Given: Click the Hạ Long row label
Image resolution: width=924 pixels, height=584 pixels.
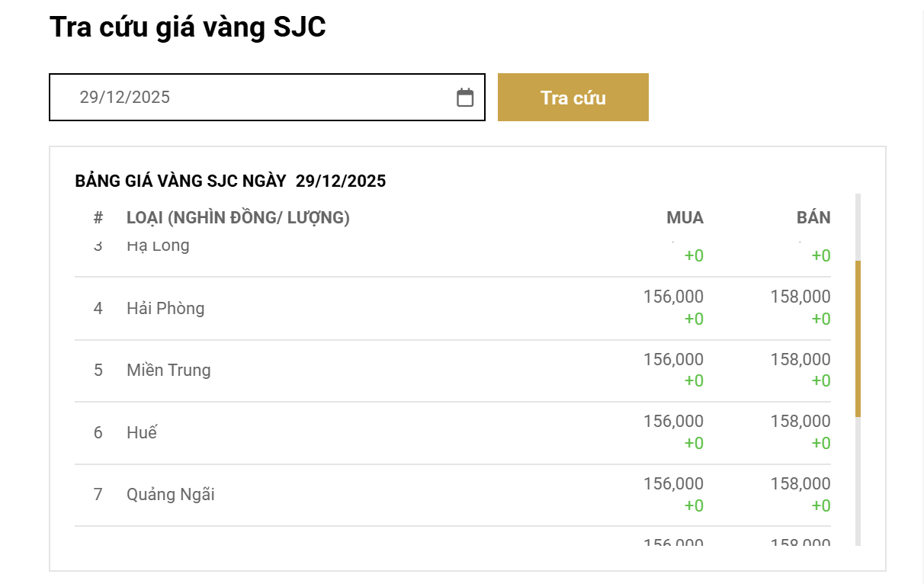Looking at the screenshot, I should (158, 245).
